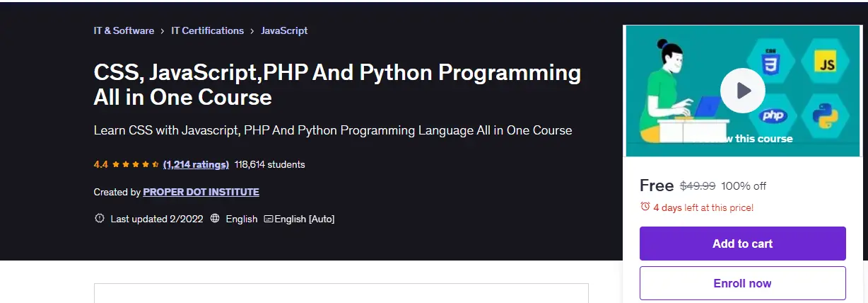Open the JavaScript breadcrumb
Screen dimensions: 868x303
click(284, 30)
